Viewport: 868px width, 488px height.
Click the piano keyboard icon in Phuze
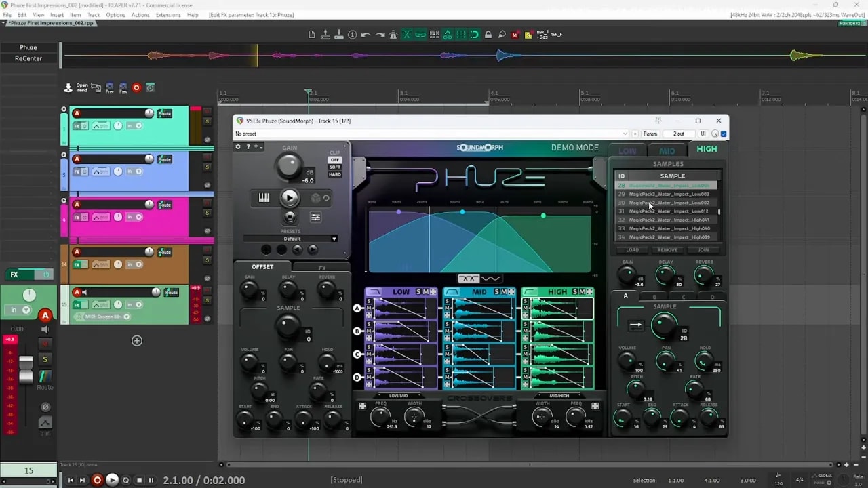[x=264, y=198]
